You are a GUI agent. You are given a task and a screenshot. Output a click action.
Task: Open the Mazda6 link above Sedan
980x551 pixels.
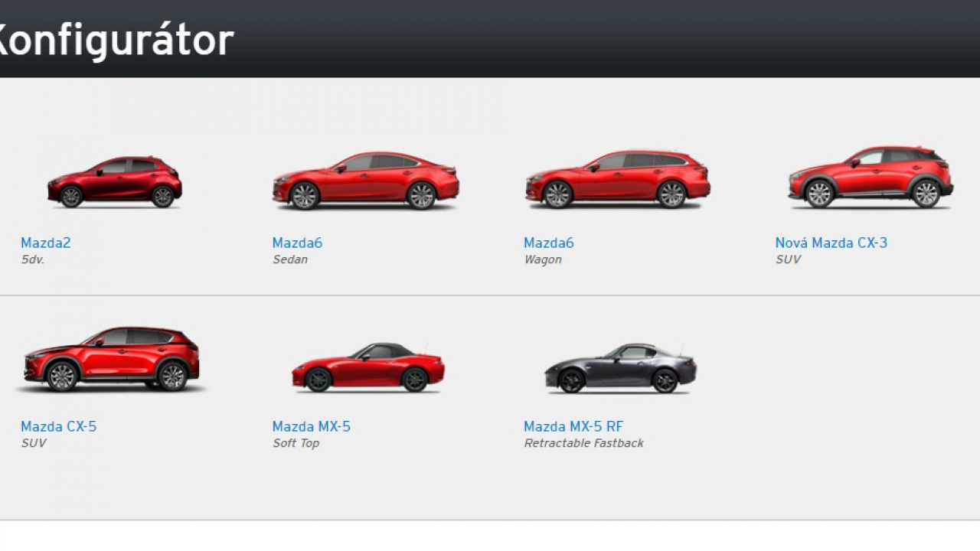pos(297,243)
